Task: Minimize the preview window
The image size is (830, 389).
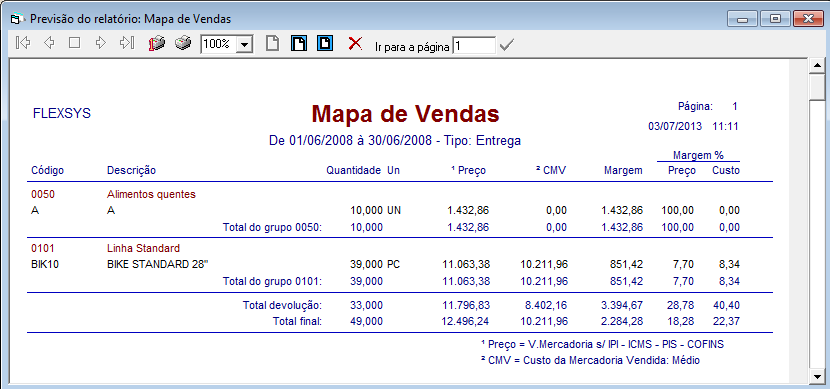Action: [743, 19]
